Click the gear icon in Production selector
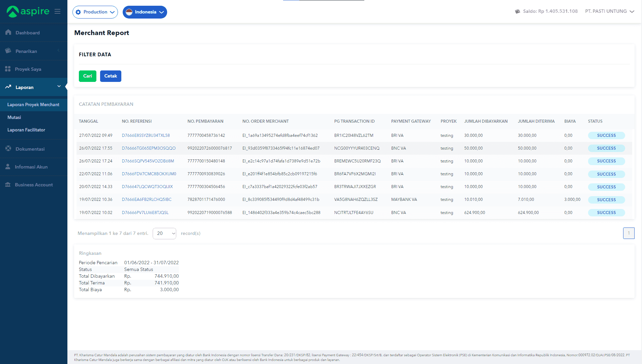642x364 pixels. (x=78, y=12)
